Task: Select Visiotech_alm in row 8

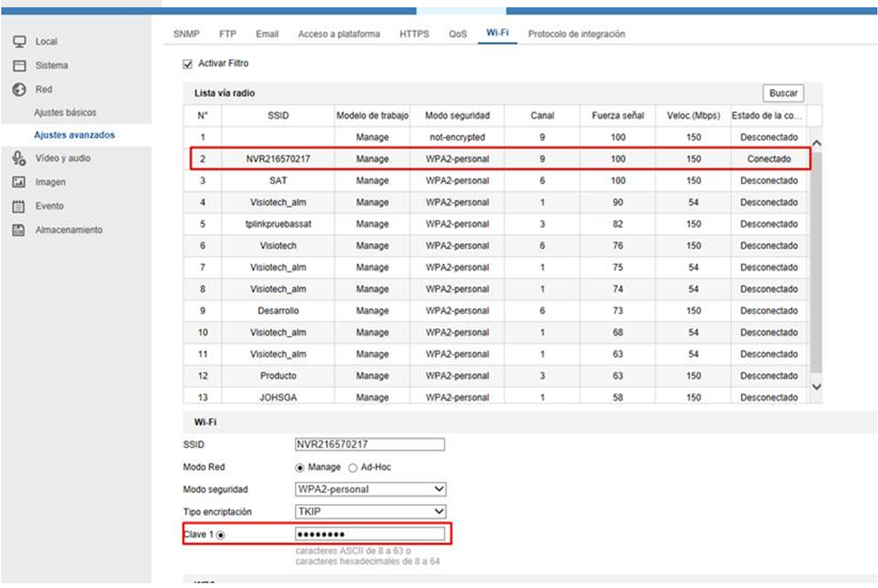Action: 278,289
